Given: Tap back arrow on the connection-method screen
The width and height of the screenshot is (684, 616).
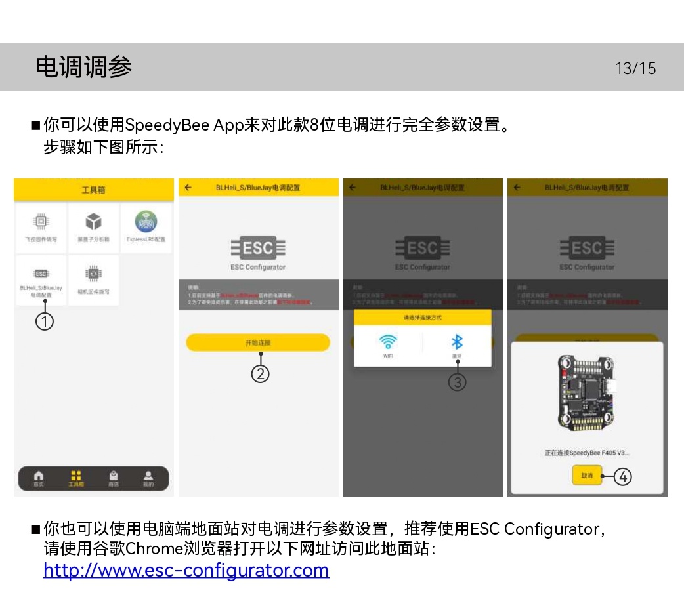Looking at the screenshot, I should pos(353,188).
